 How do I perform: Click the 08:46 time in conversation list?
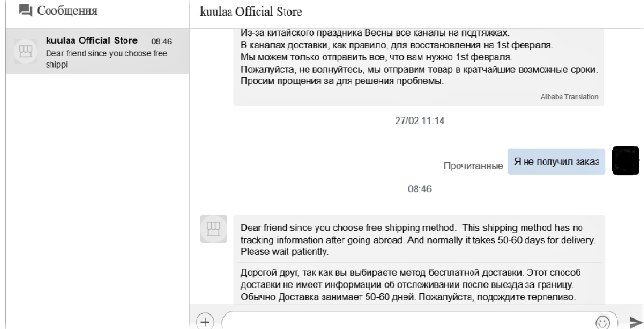162,41
